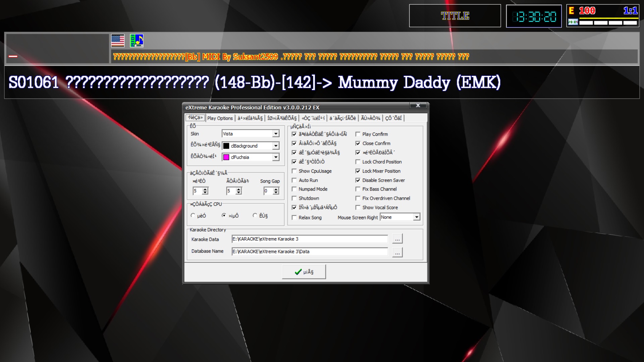Enable Fix Overdriven Channel
This screenshot has width=644, height=362.
tap(358, 198)
